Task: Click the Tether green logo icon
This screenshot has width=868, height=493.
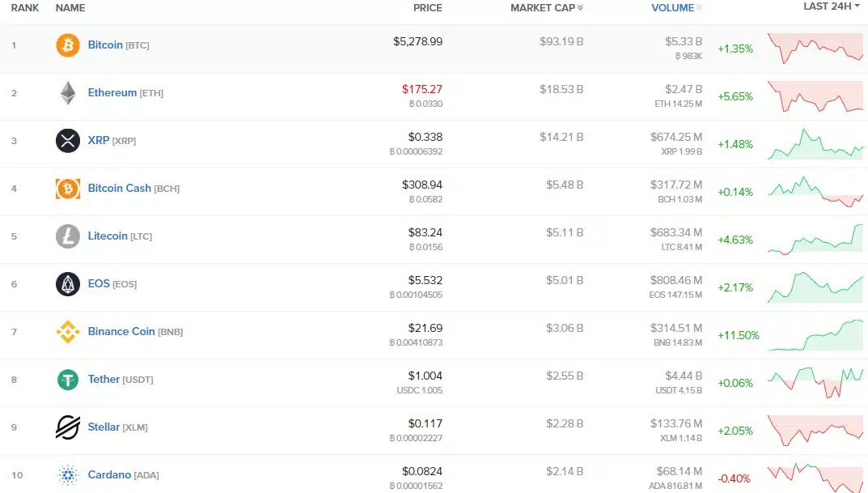Action: (x=67, y=380)
